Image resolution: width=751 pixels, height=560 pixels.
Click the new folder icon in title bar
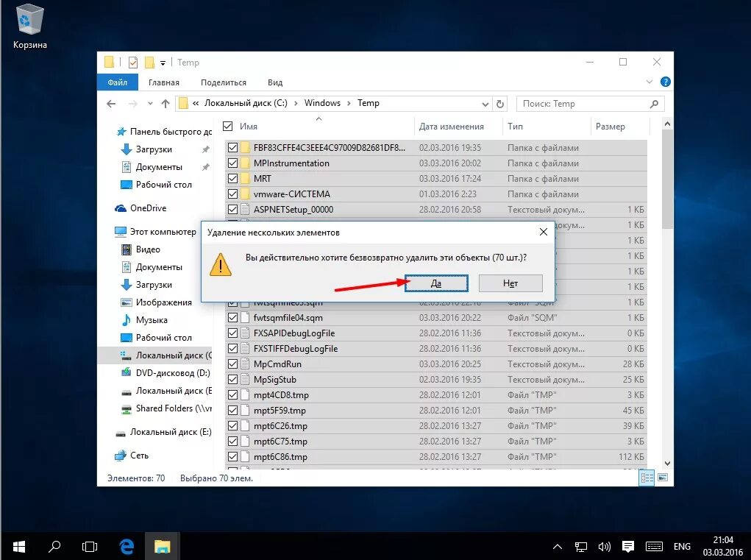point(149,63)
